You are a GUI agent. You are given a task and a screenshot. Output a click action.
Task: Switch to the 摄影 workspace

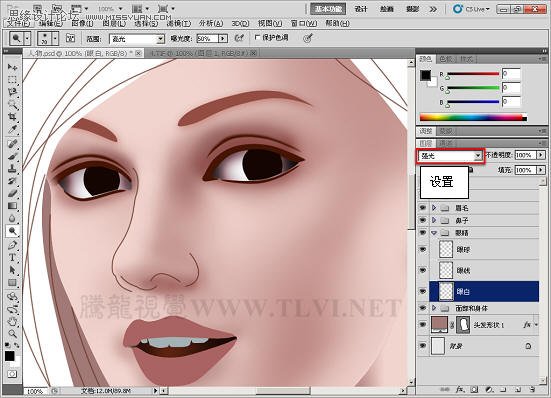[413, 9]
